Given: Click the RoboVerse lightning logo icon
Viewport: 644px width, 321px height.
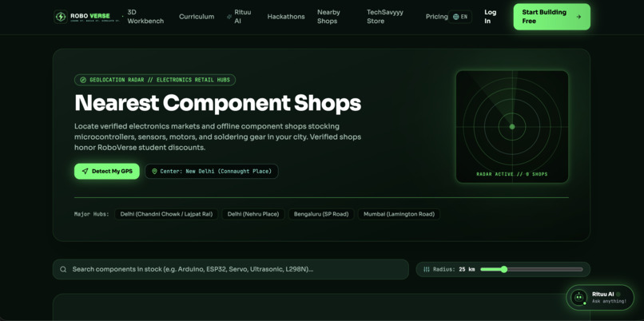Looking at the screenshot, I should pos(61,17).
